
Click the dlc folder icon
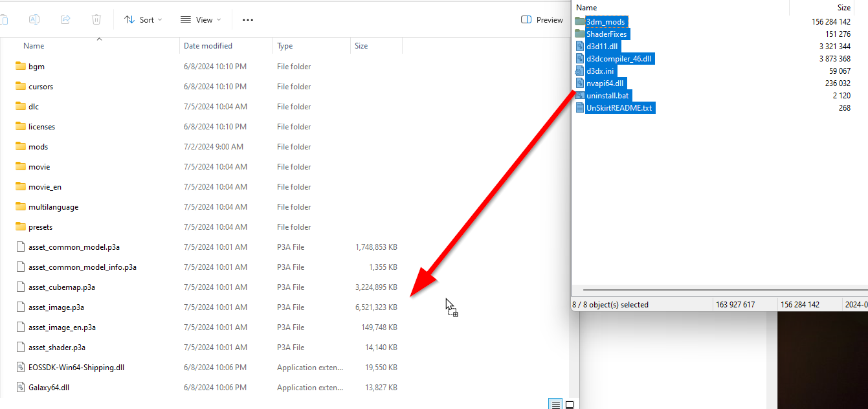20,107
